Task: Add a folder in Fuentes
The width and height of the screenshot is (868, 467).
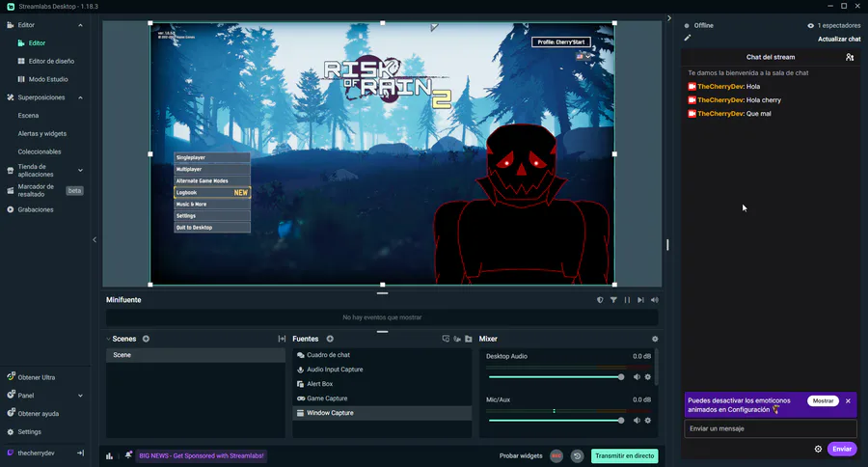Action: (469, 339)
